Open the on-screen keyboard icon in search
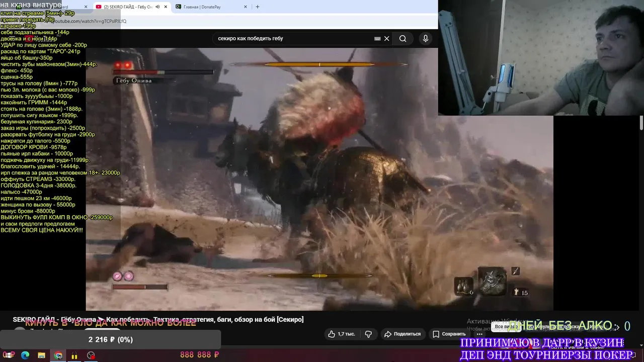Image resolution: width=644 pixels, height=362 pixels. (377, 39)
